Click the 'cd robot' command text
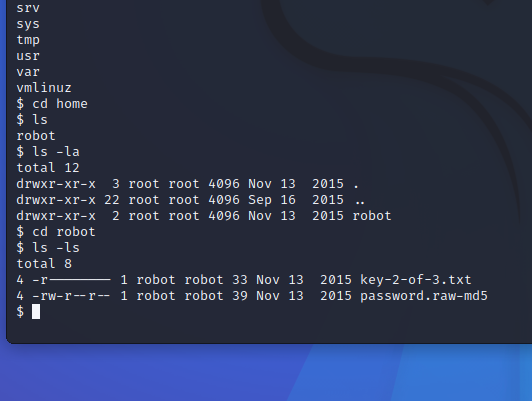 coord(64,232)
